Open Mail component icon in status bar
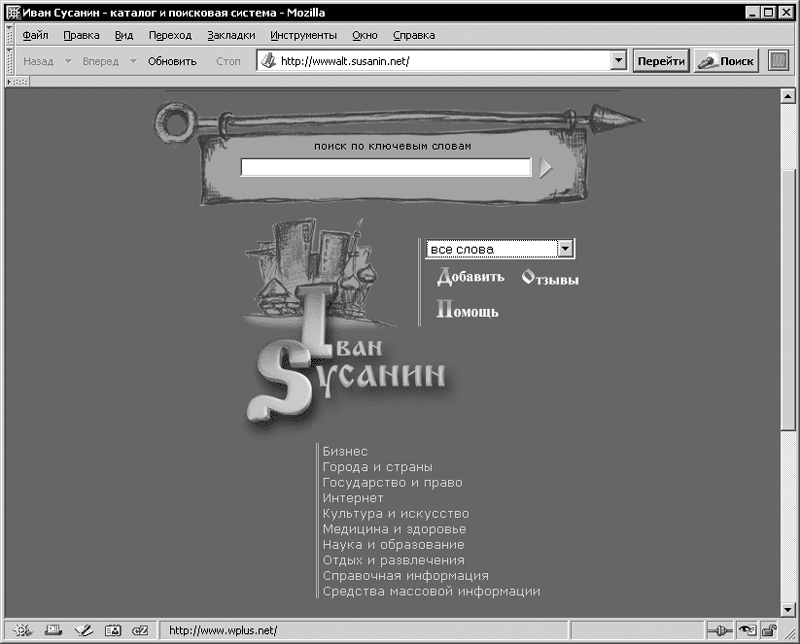Image resolution: width=800 pixels, height=644 pixels. (x=53, y=631)
